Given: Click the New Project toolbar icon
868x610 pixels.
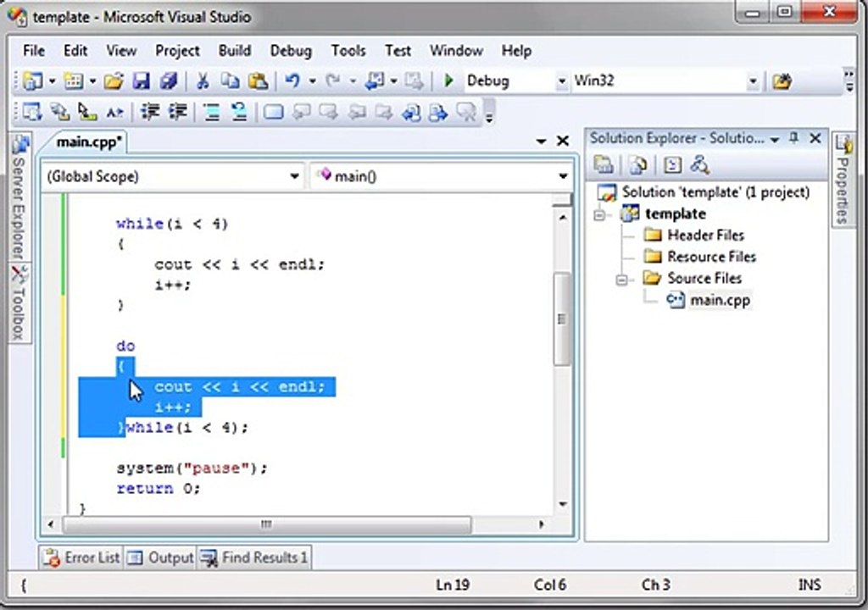Looking at the screenshot, I should point(33,81).
